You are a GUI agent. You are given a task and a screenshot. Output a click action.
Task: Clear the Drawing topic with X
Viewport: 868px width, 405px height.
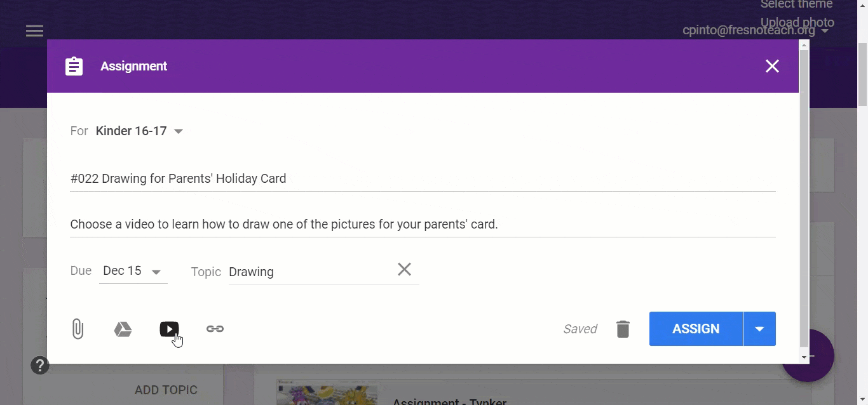coord(404,270)
